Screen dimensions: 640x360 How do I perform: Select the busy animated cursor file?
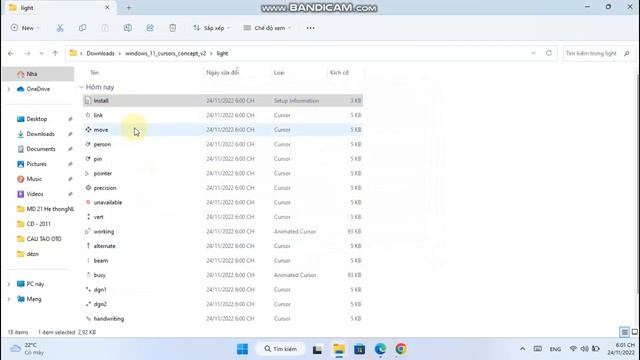pyautogui.click(x=223, y=275)
